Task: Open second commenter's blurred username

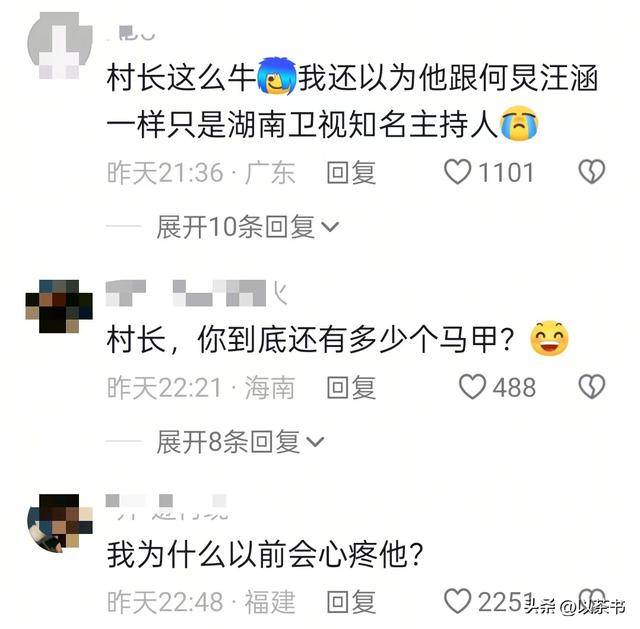Action: (x=196, y=293)
